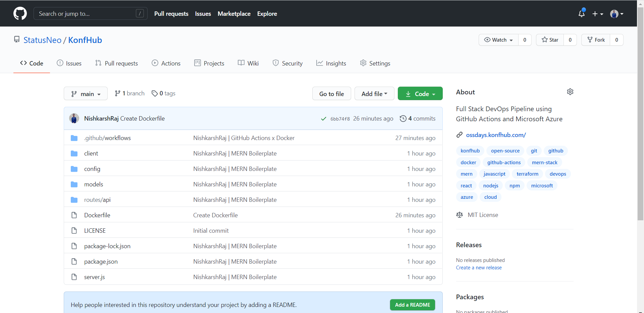Select the azure topic tag
This screenshot has width=644, height=313.
pyautogui.click(x=467, y=197)
